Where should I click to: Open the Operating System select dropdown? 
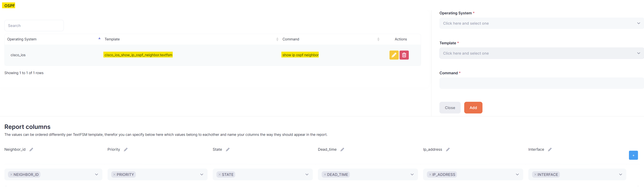[541, 23]
